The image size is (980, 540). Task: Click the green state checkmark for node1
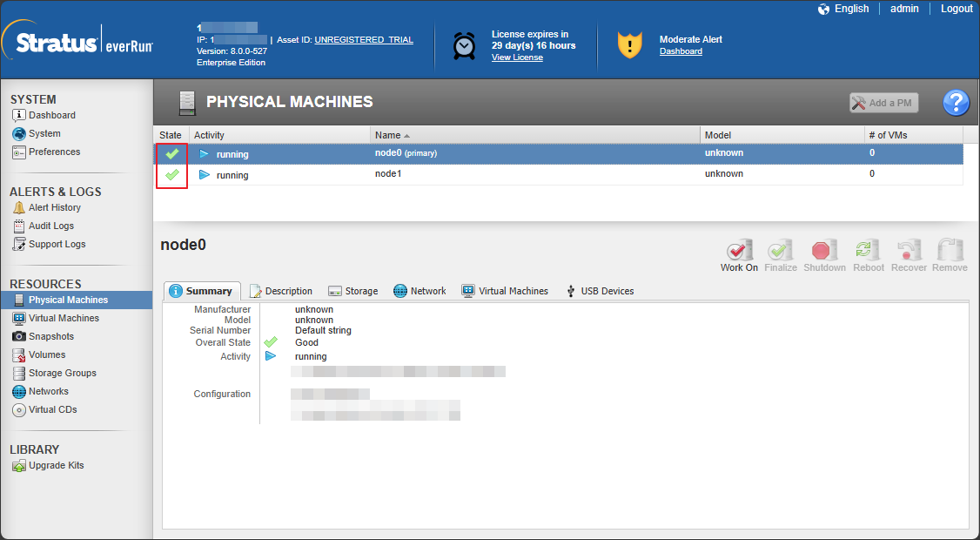point(171,174)
